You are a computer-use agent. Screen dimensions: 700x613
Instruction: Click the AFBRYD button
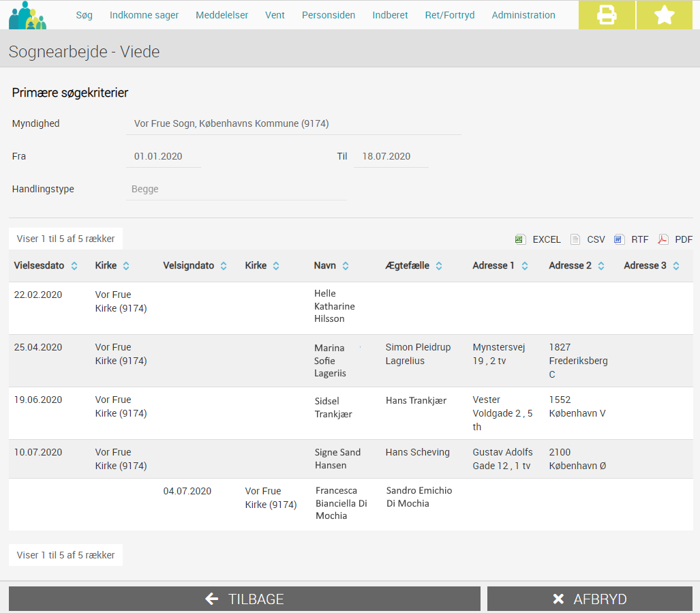pos(590,599)
